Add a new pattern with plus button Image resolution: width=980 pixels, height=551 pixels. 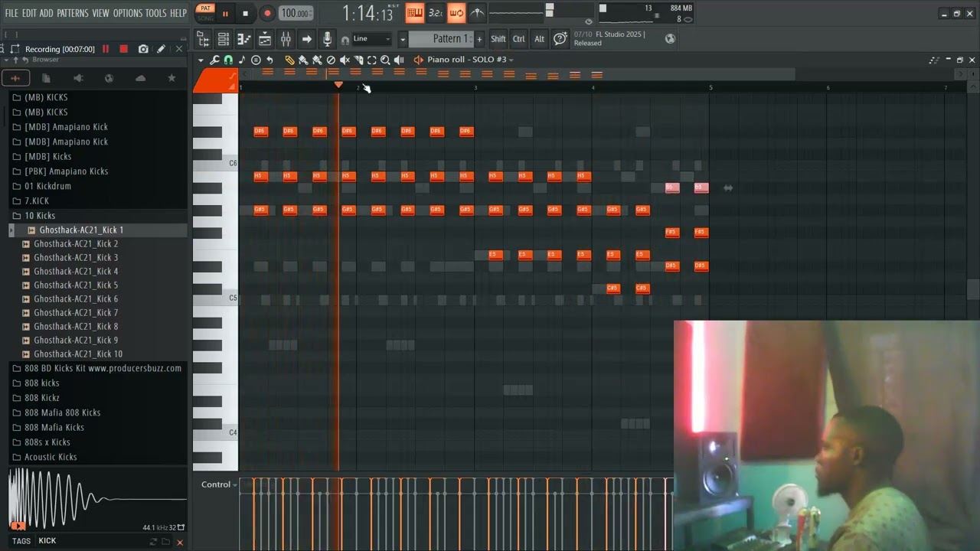(479, 39)
